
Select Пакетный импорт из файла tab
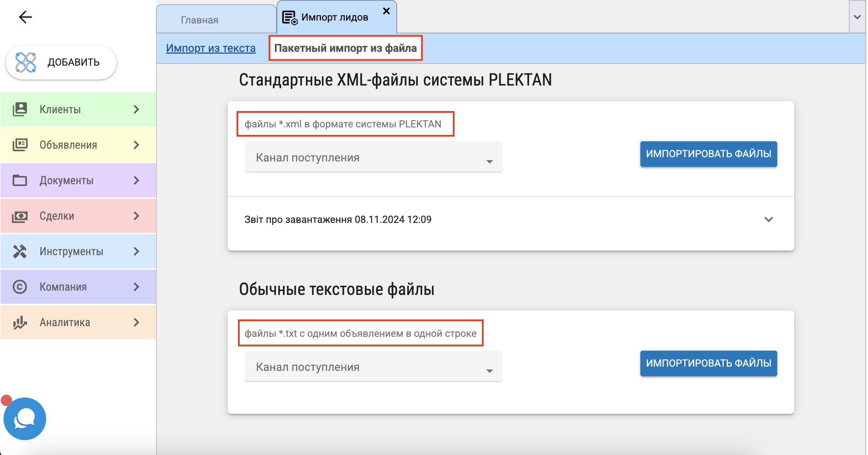[x=345, y=48]
